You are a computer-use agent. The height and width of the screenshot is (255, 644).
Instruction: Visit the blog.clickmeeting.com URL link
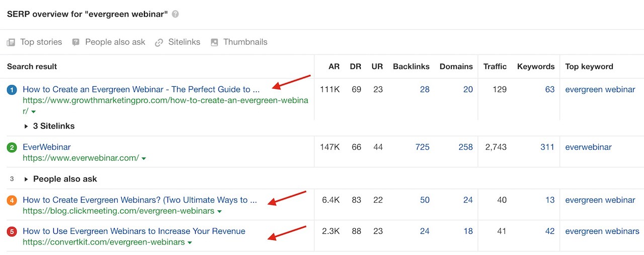point(119,211)
